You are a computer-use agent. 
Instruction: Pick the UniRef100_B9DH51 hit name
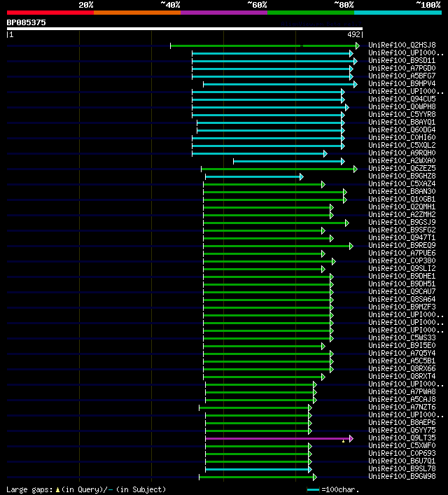click(402, 284)
